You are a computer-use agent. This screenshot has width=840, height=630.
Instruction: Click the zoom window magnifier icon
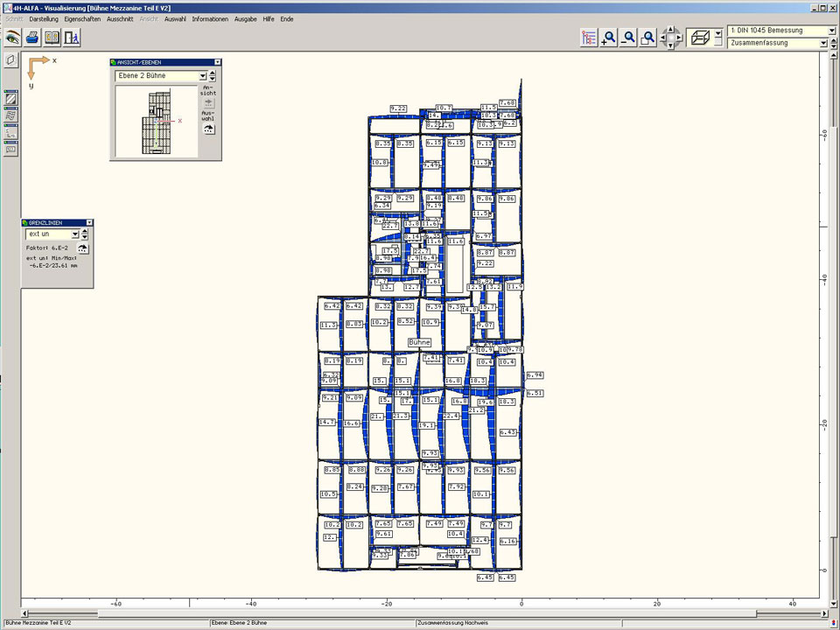[x=647, y=38]
